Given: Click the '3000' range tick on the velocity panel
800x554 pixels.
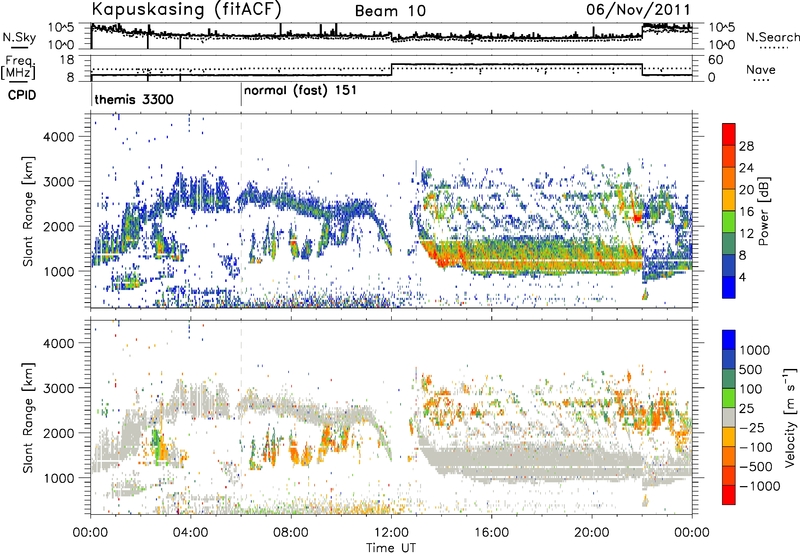Looking at the screenshot, I should [58, 388].
